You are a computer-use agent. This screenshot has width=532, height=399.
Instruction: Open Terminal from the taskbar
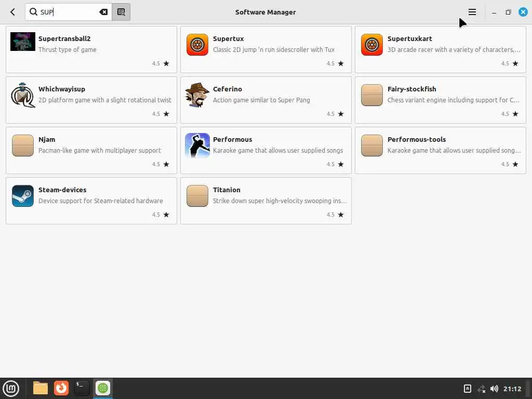(x=82, y=388)
